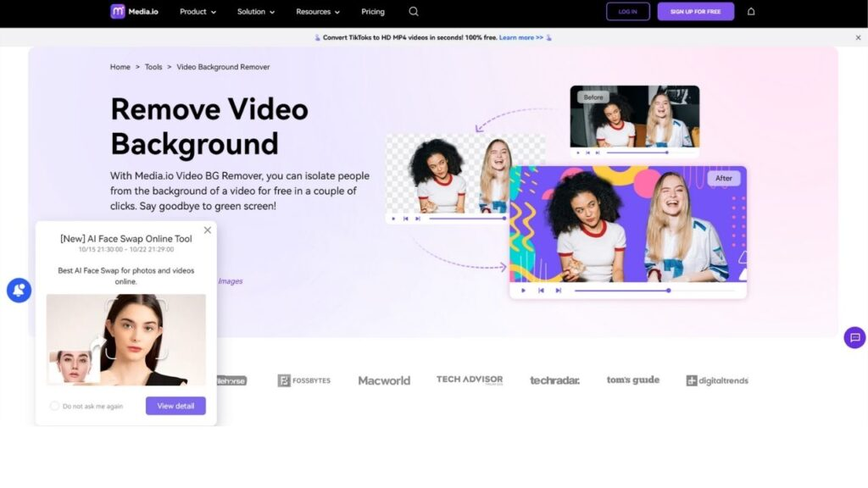Click View detail in the Face Swap popup
Image resolution: width=868 pixels, height=488 pixels.
175,406
